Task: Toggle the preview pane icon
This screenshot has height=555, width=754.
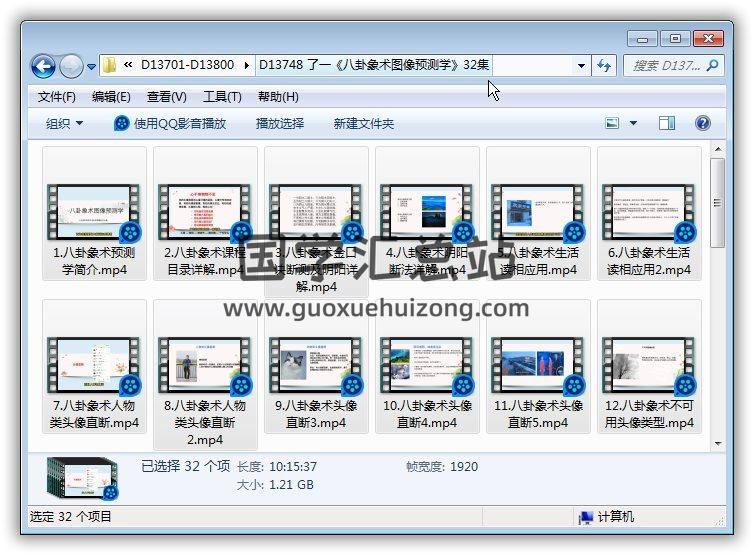Action: [x=667, y=123]
